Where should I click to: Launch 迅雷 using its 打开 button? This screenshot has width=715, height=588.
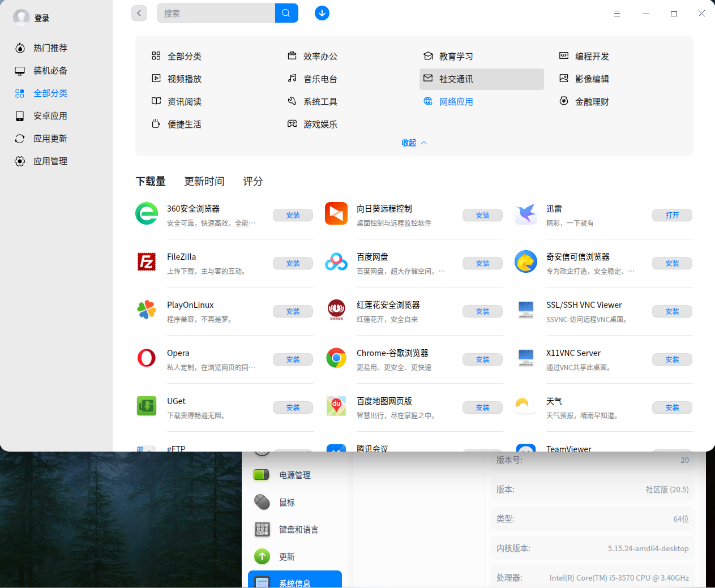click(672, 214)
